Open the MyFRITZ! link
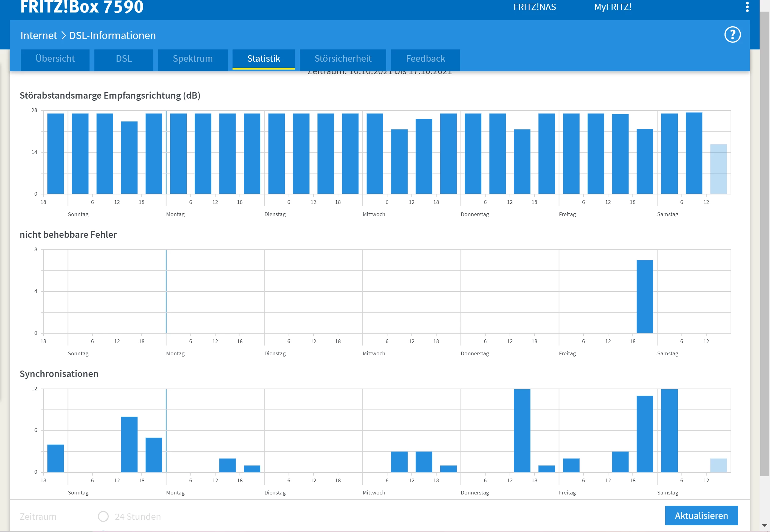 pyautogui.click(x=613, y=7)
